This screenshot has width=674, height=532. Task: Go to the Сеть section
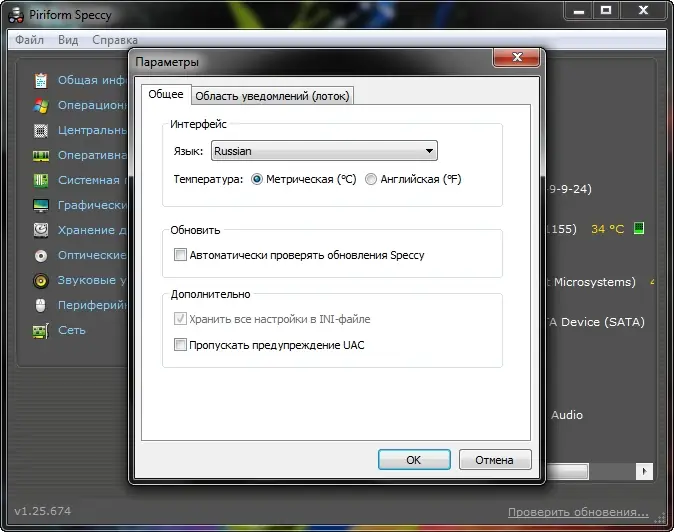point(72,330)
